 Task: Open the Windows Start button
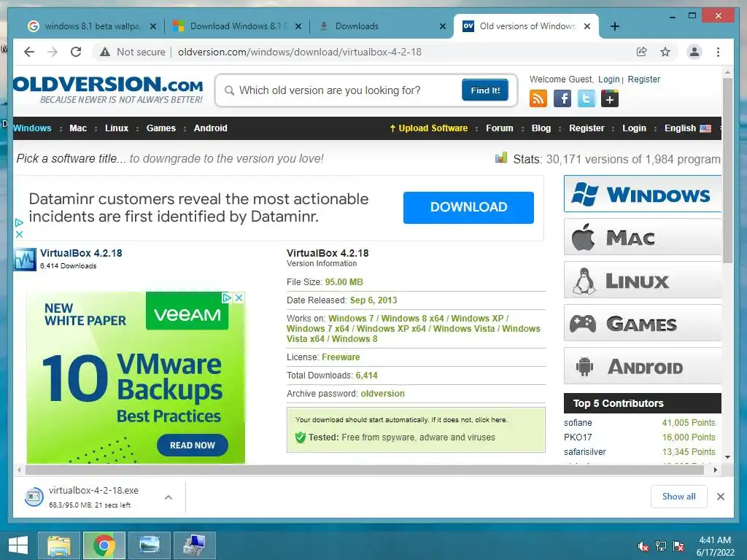18,545
